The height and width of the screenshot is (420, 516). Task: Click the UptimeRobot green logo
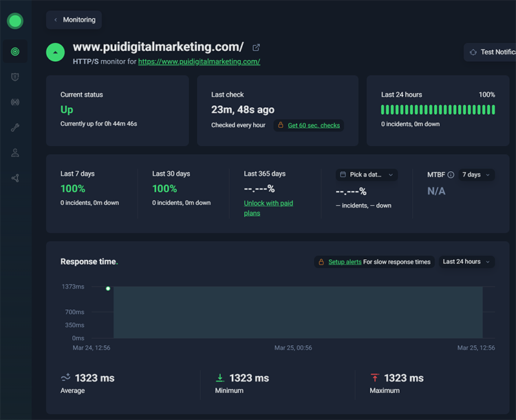pyautogui.click(x=15, y=21)
